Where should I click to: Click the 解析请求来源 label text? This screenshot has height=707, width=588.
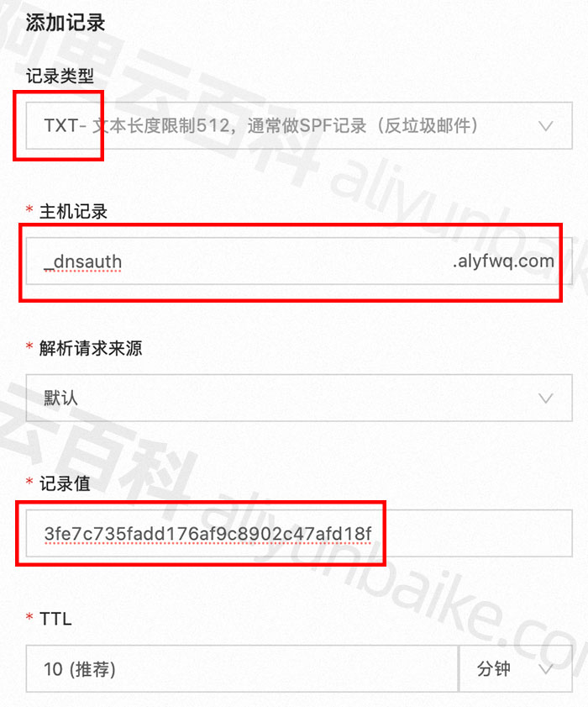tap(91, 348)
